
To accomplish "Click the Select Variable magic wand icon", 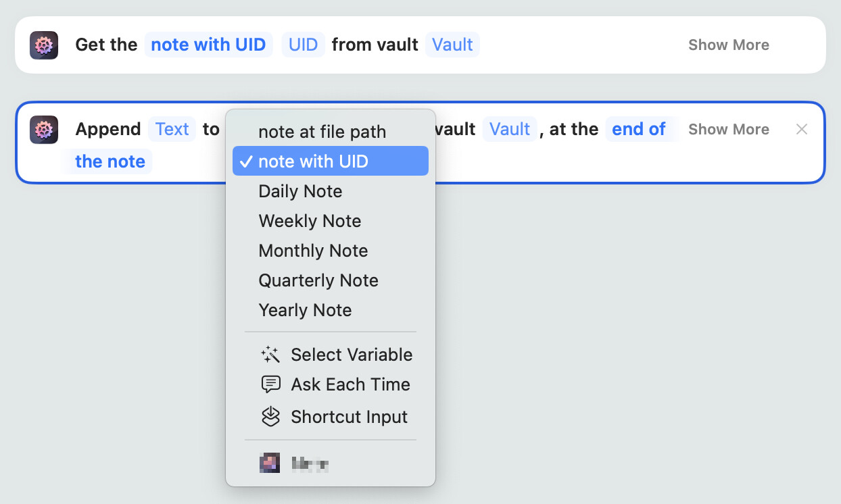I will pyautogui.click(x=270, y=355).
